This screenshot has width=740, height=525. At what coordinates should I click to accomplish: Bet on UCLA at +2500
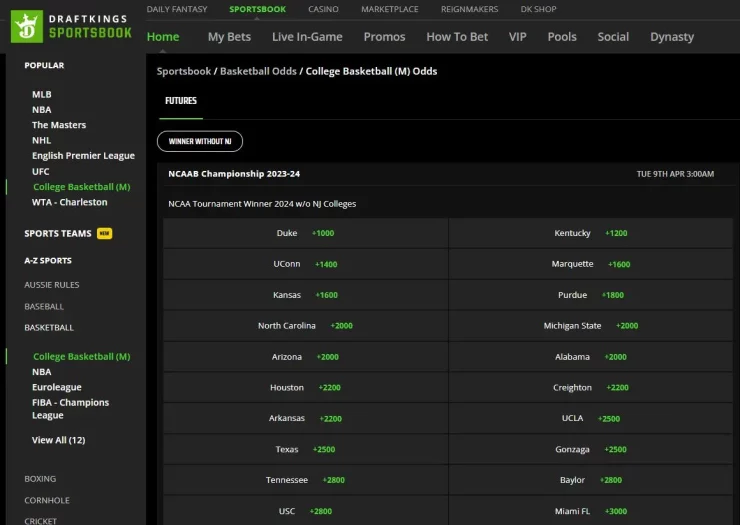click(x=590, y=418)
